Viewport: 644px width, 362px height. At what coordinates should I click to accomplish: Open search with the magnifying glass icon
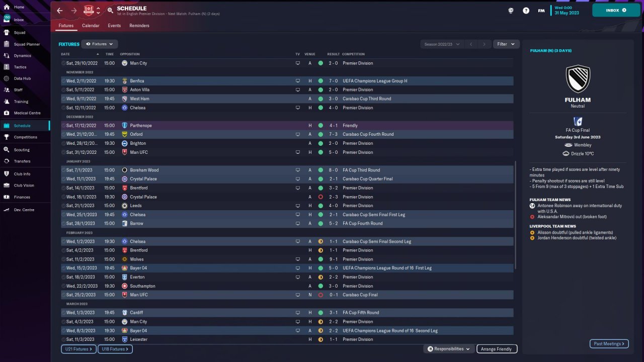click(x=110, y=10)
